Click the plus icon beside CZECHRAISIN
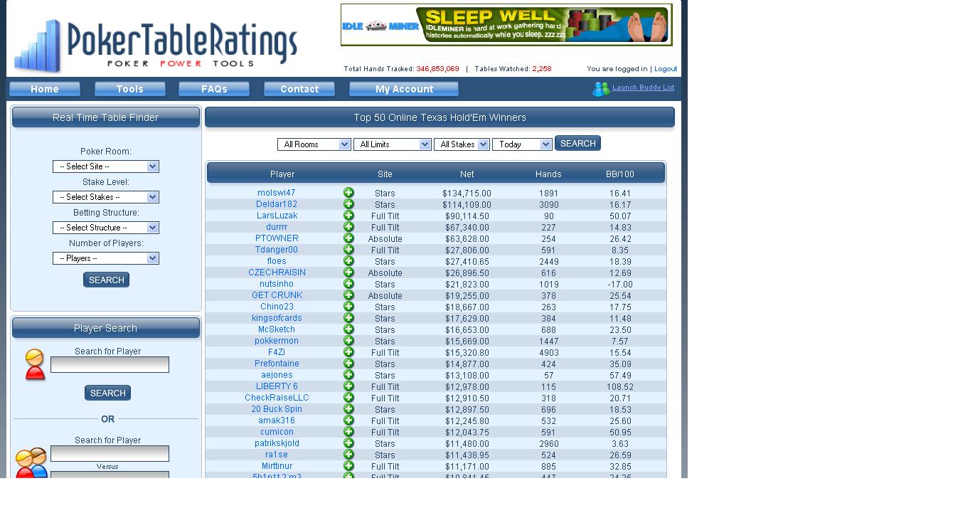980x508 pixels. pyautogui.click(x=348, y=272)
